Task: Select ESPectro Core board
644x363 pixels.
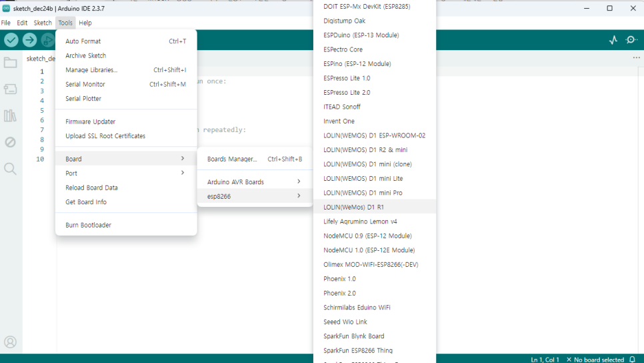Action: 375,50
